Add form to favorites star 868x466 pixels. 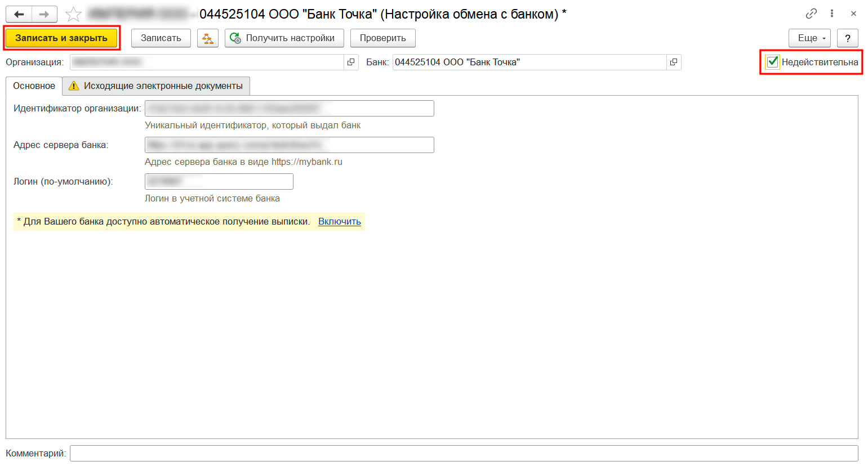click(73, 14)
